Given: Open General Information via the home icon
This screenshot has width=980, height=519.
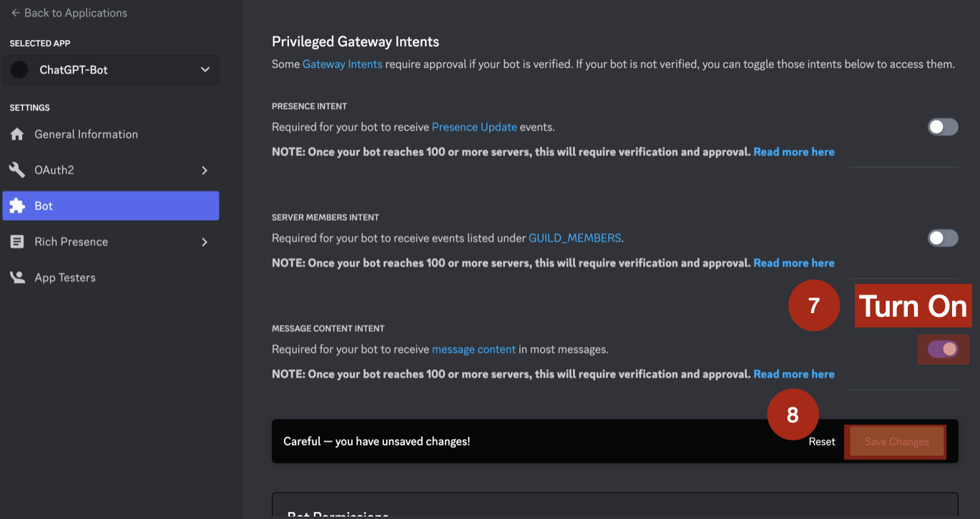Looking at the screenshot, I should (x=17, y=134).
